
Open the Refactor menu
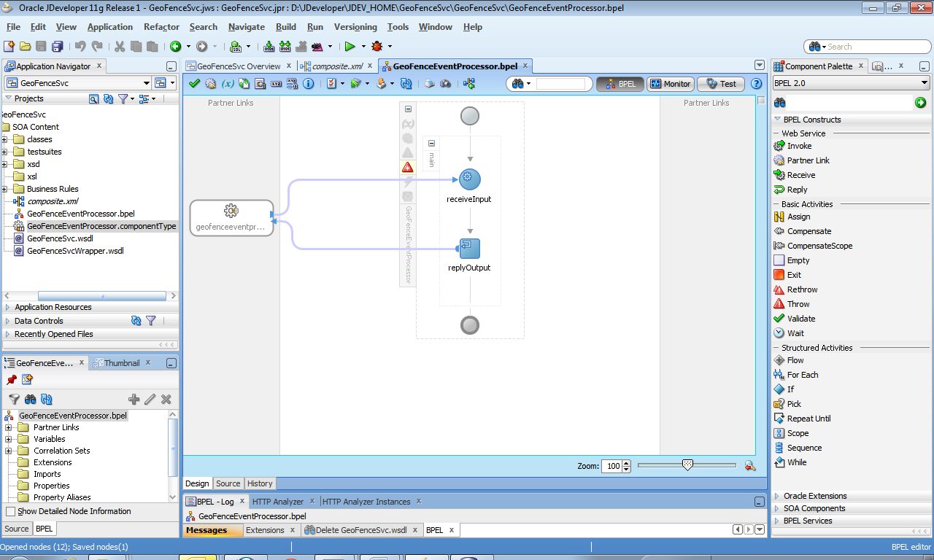(x=161, y=27)
